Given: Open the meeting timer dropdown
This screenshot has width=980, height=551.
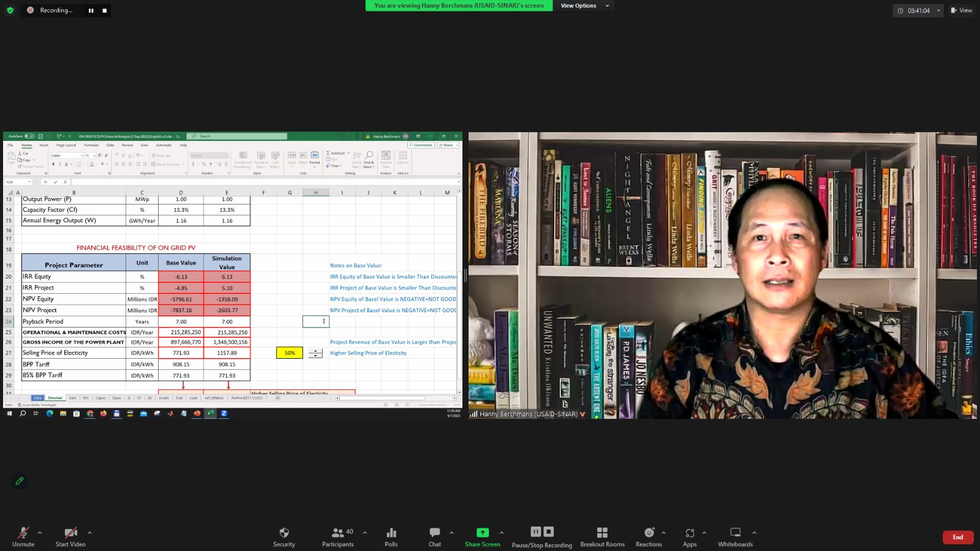Looking at the screenshot, I should click(938, 10).
